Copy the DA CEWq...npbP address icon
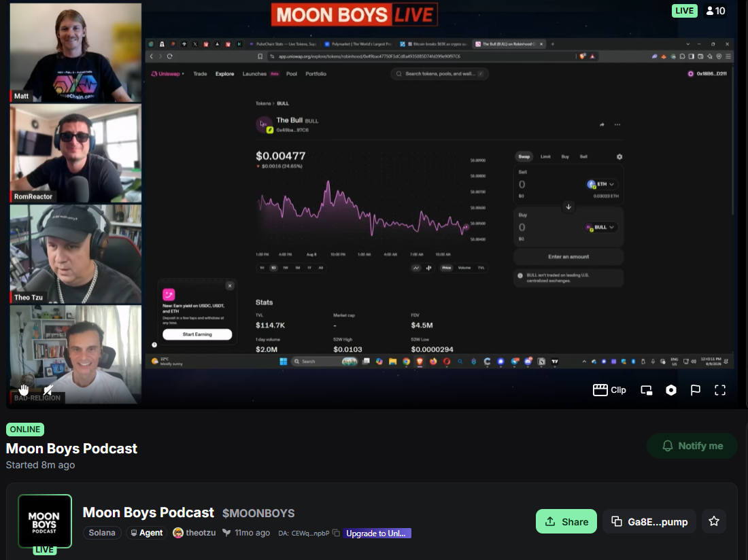This screenshot has width=748, height=560. coord(336,533)
